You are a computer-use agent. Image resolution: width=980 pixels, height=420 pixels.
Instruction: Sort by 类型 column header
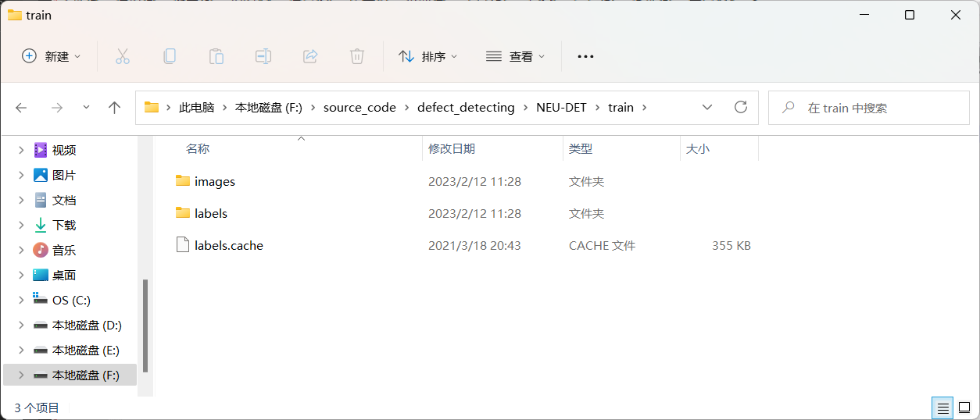tap(581, 148)
